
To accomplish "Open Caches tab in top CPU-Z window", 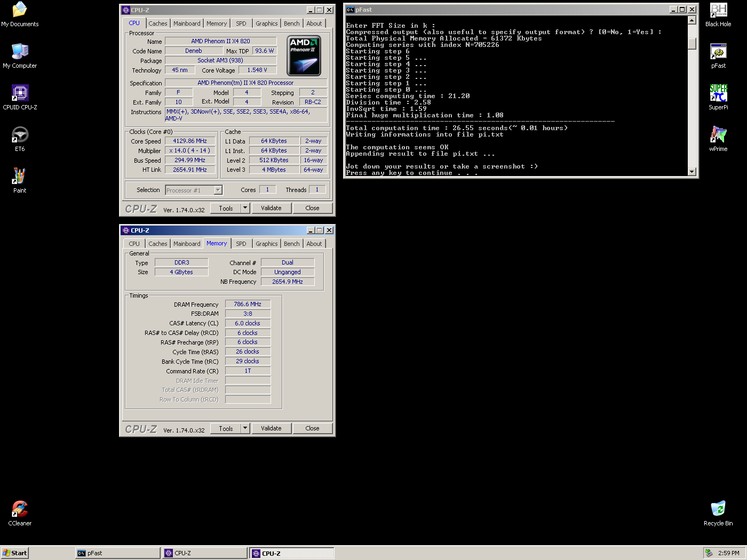I will [157, 23].
